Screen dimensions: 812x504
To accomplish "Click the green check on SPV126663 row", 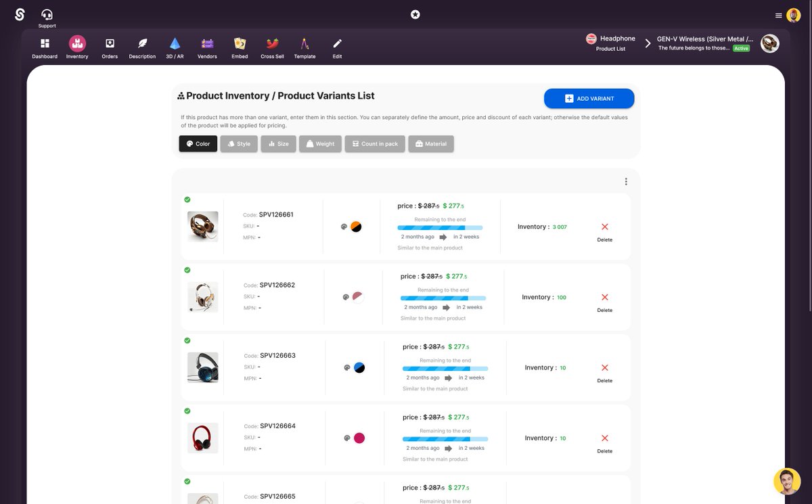I will click(x=187, y=340).
